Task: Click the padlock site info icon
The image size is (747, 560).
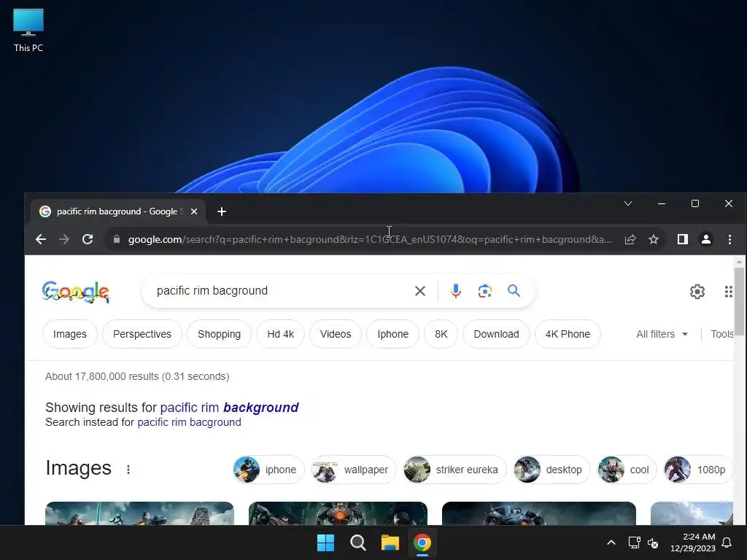Action: click(x=117, y=239)
